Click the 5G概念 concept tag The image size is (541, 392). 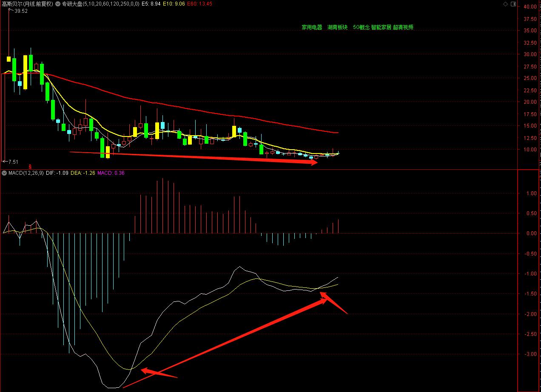pos(361,27)
